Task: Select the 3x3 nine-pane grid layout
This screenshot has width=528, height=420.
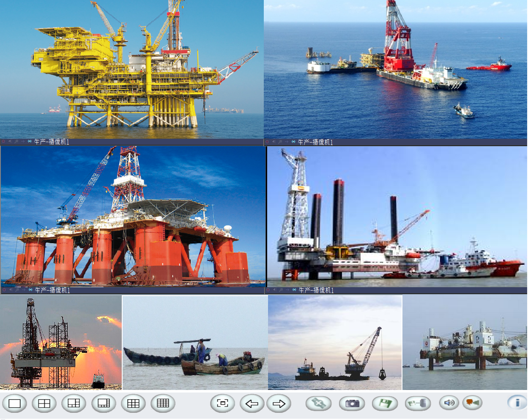Action: point(133,404)
